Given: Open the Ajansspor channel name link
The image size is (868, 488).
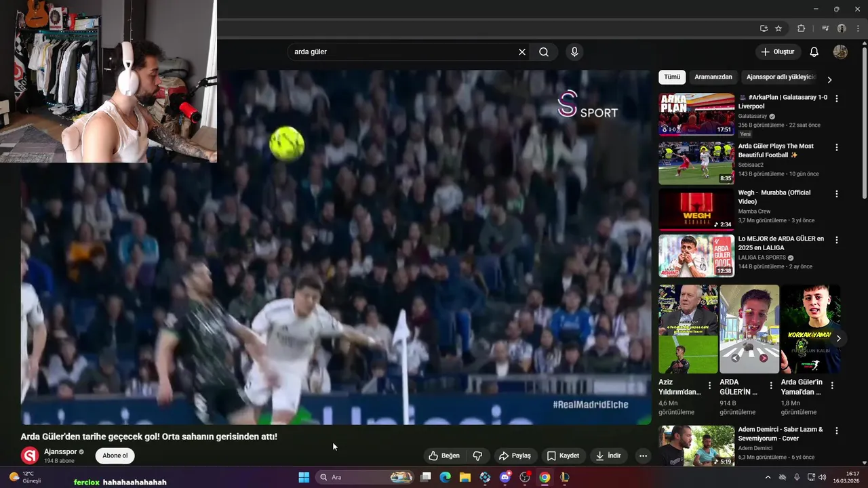Looking at the screenshot, I should [60, 452].
